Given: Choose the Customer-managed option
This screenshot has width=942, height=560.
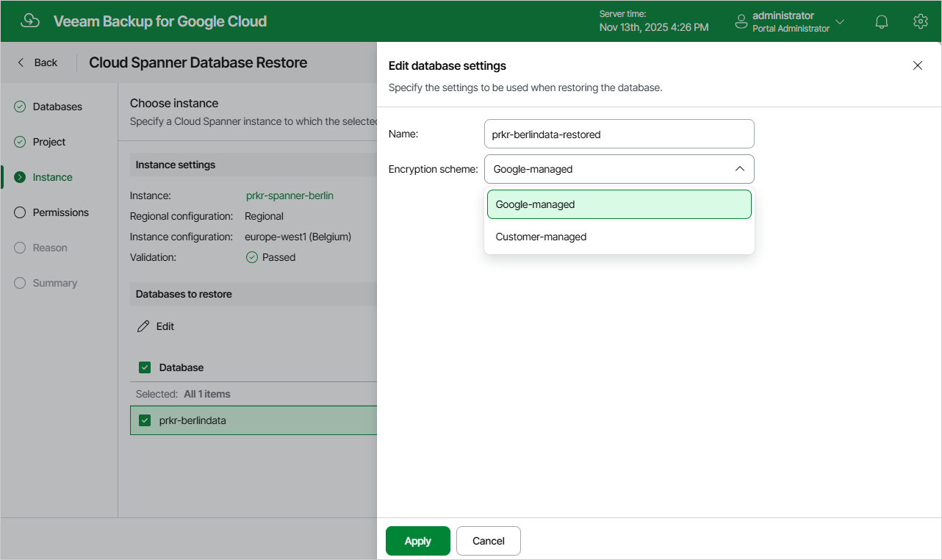Looking at the screenshot, I should 619,237.
